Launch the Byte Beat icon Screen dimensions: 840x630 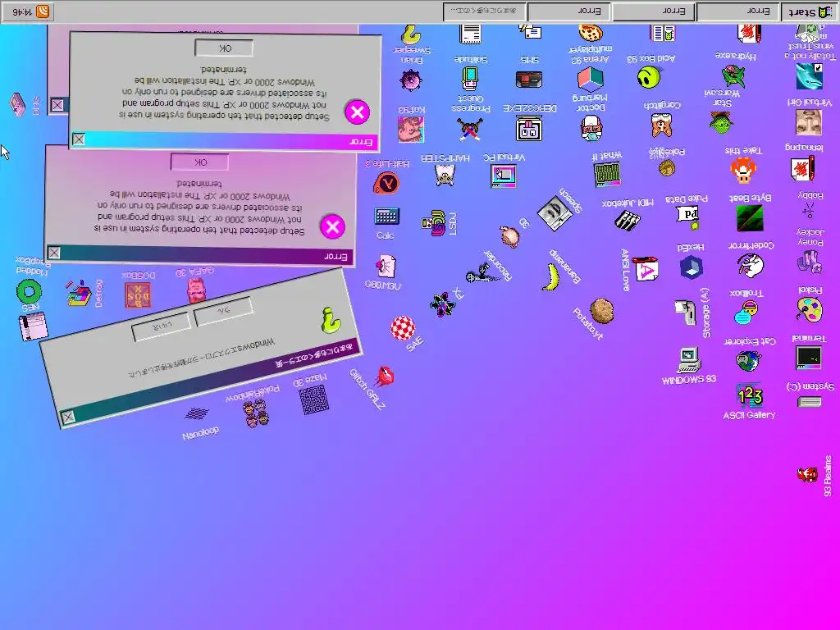750,217
